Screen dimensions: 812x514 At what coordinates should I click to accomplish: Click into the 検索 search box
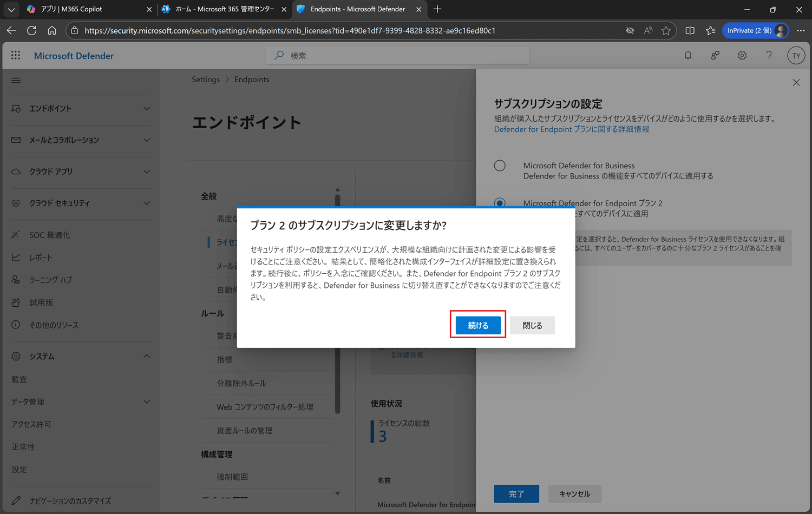click(397, 55)
